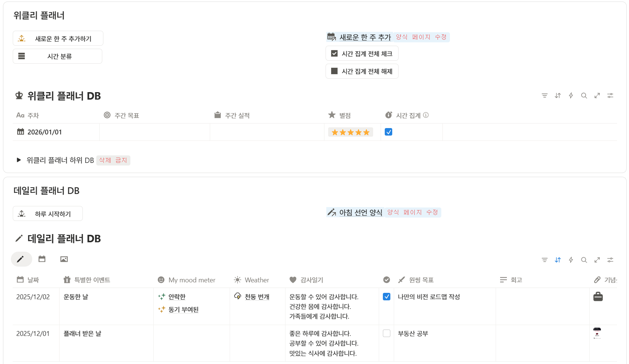Image resolution: width=629 pixels, height=364 pixels.
Task: Open automations lightning icon in 위클리 플래너 DB
Action: coord(571,96)
